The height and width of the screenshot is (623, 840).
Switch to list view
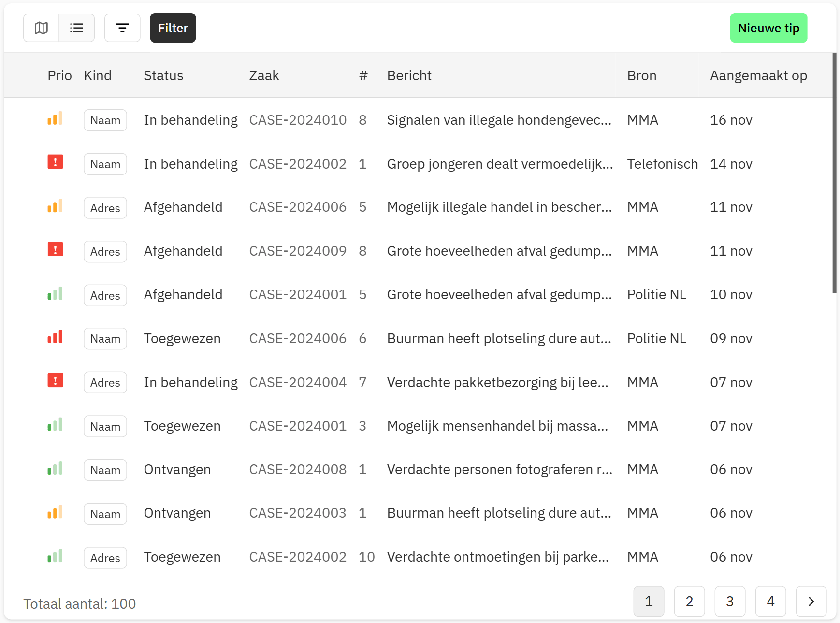click(76, 28)
